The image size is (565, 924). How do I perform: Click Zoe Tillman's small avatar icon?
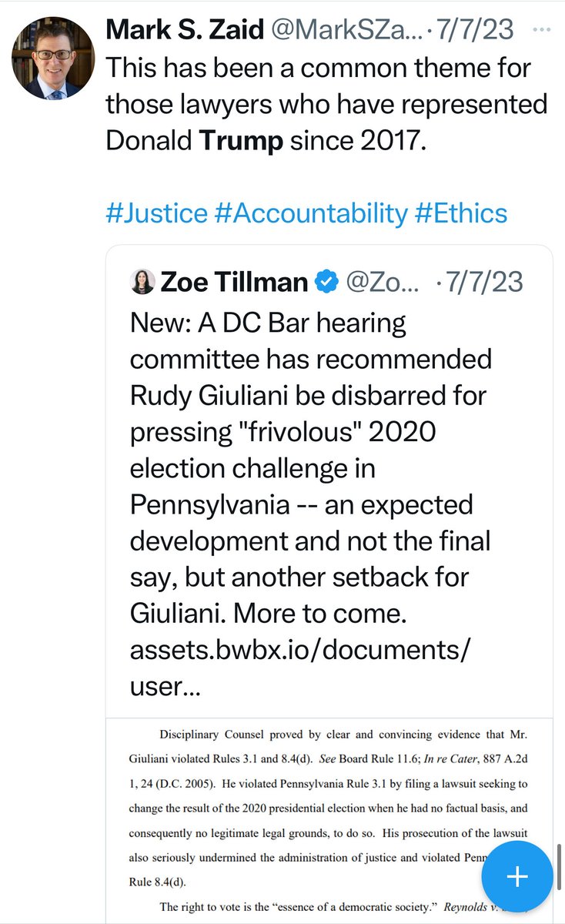point(142,282)
